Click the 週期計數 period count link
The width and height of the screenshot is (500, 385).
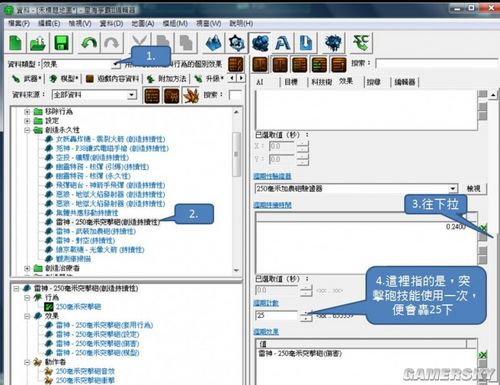tap(266, 303)
